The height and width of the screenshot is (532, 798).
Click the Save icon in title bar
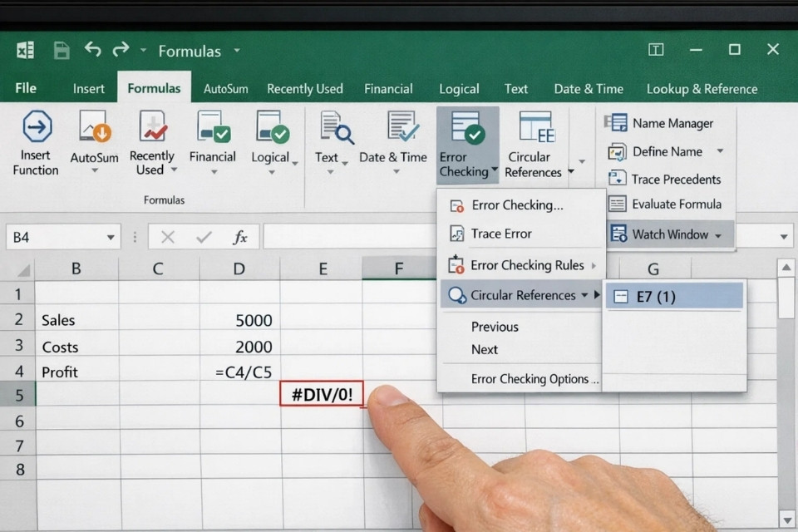62,51
